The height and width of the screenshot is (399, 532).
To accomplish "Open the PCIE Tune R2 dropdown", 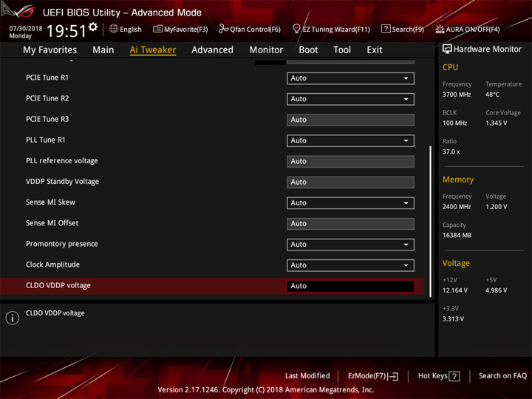I will [350, 99].
